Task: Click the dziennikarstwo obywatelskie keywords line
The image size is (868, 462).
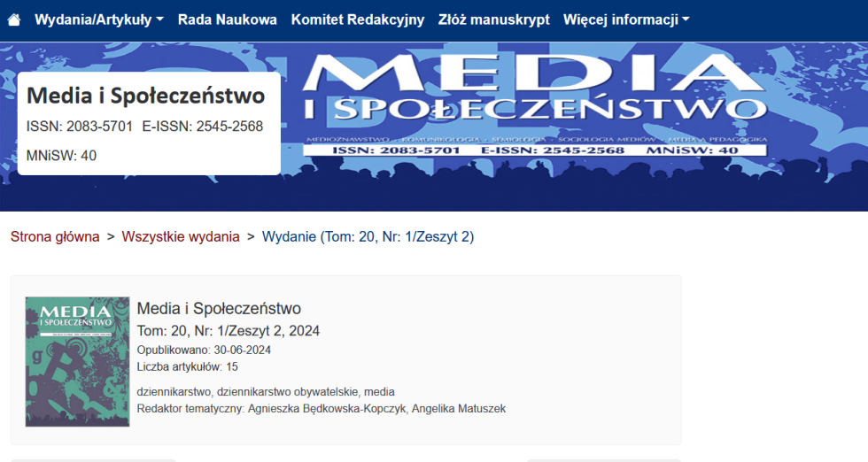Action: pos(266,392)
